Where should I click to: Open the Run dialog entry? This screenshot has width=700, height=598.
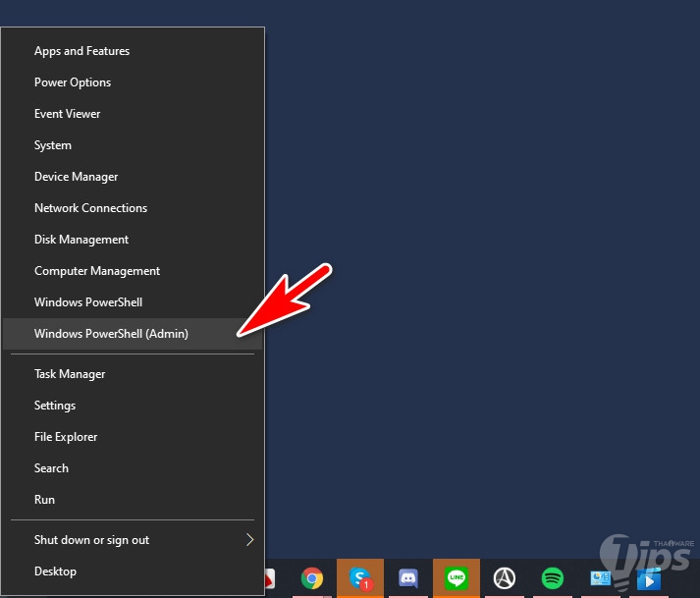click(133, 500)
